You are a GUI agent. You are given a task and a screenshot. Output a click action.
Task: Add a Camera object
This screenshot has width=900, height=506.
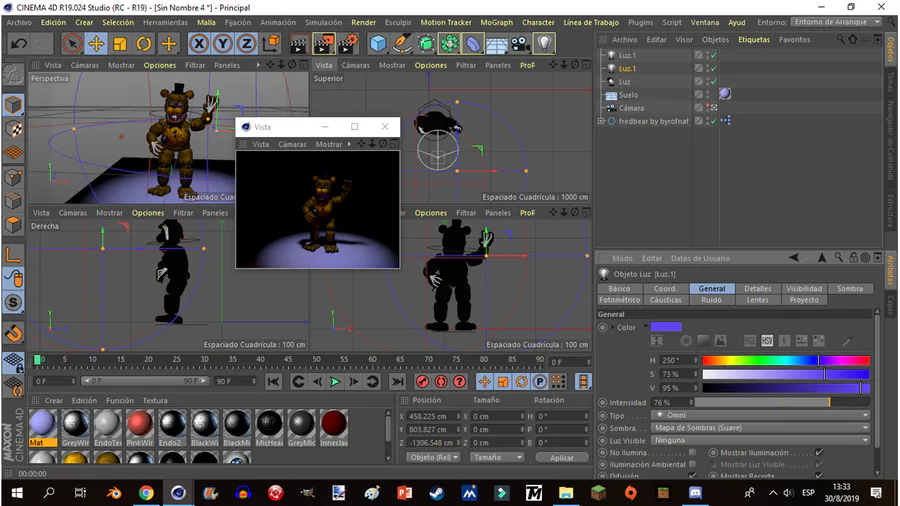pos(521,44)
